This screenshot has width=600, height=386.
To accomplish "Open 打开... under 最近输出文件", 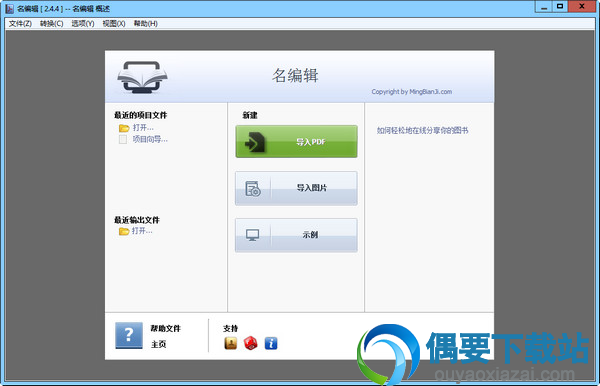I will 142,231.
